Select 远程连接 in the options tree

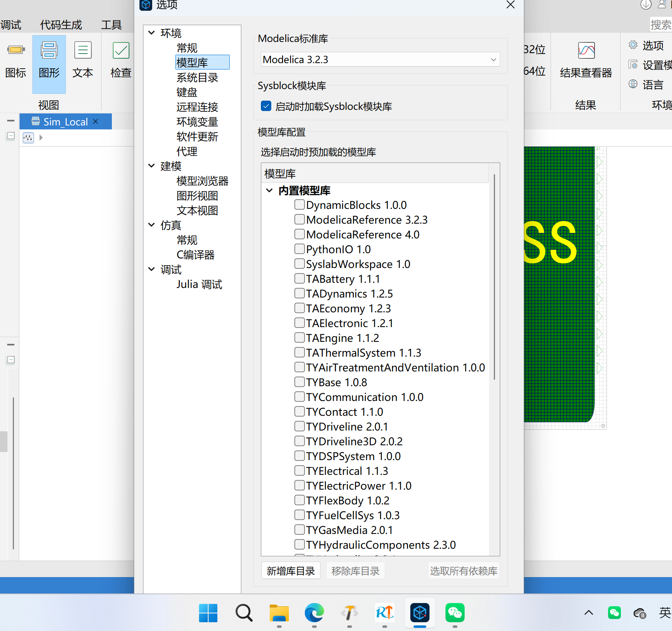tap(197, 107)
